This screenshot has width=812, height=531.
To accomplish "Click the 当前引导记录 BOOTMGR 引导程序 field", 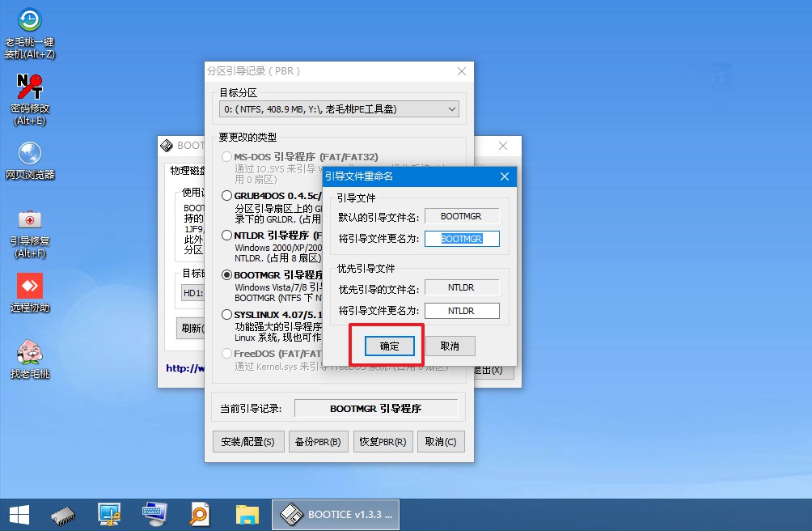I will click(376, 408).
